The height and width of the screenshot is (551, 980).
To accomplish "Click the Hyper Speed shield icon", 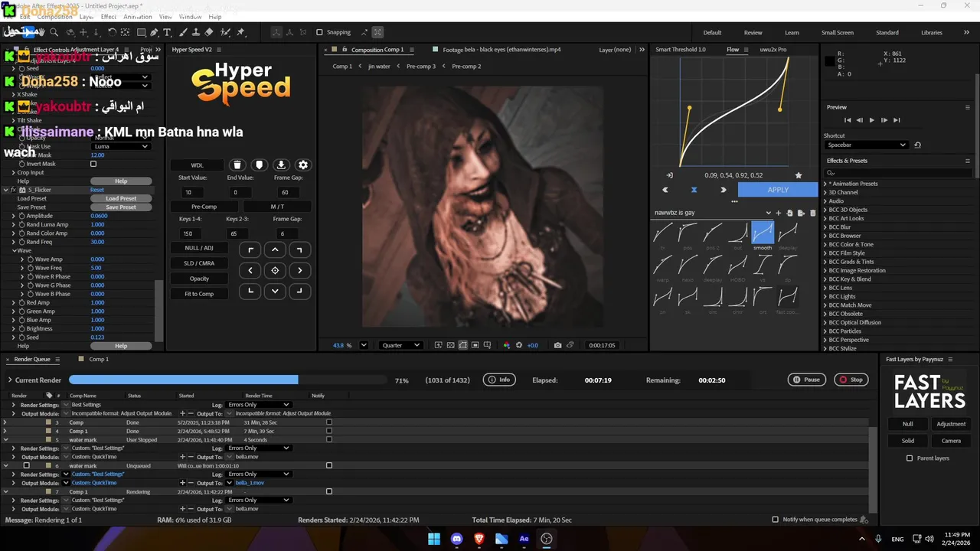I will pyautogui.click(x=259, y=165).
